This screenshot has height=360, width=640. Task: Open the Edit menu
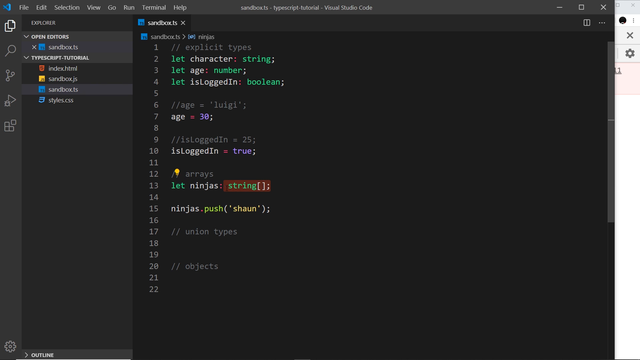click(x=41, y=7)
